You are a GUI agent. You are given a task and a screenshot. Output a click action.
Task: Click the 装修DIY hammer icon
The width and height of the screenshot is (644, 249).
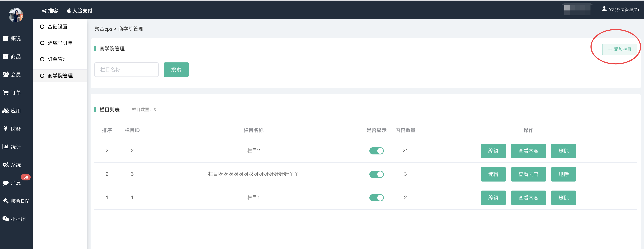[6, 201]
